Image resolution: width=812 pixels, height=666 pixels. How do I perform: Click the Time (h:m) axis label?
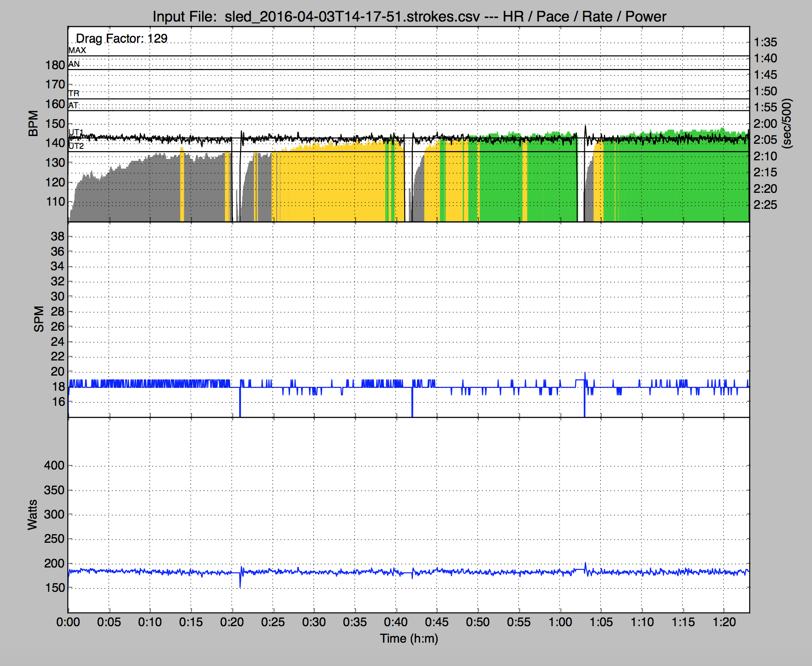[409, 639]
